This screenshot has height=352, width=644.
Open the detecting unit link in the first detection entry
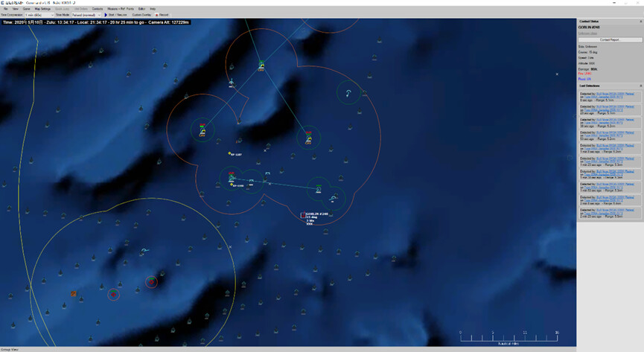(x=615, y=94)
